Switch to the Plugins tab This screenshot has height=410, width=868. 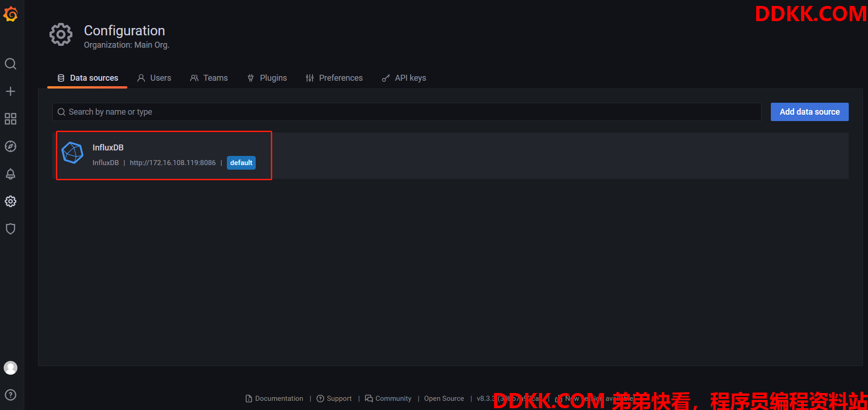pos(267,78)
